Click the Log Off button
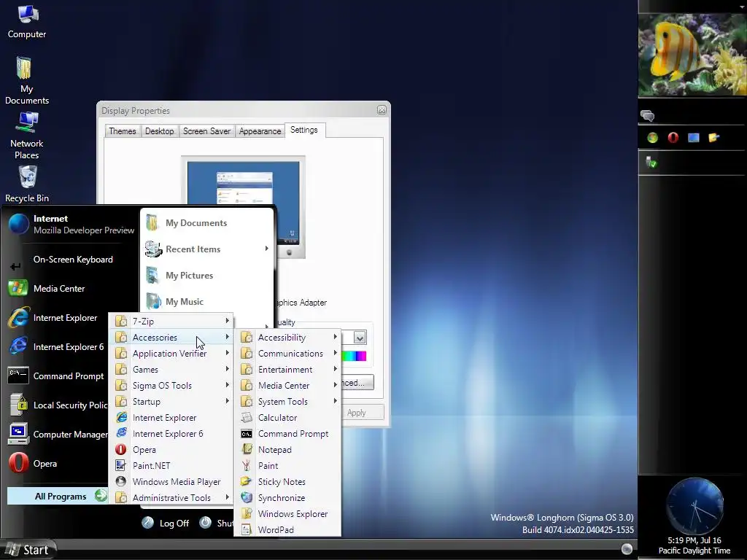Screen dimensions: 747x560 click(x=166, y=524)
